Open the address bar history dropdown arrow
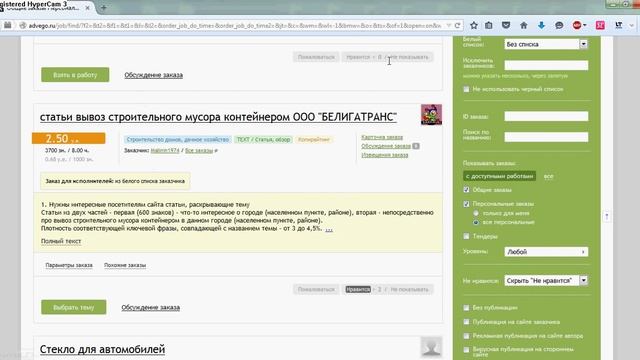Screen dimensions: 640x360 pos(449,25)
